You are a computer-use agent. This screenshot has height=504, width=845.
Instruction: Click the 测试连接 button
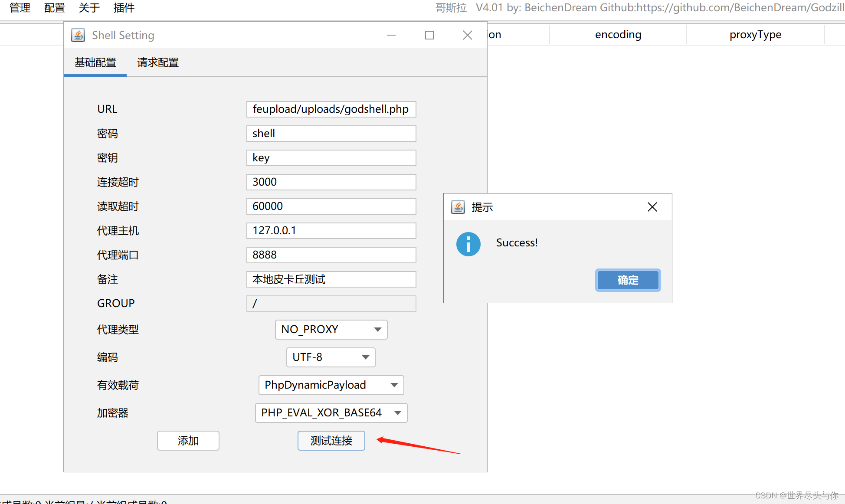(331, 441)
